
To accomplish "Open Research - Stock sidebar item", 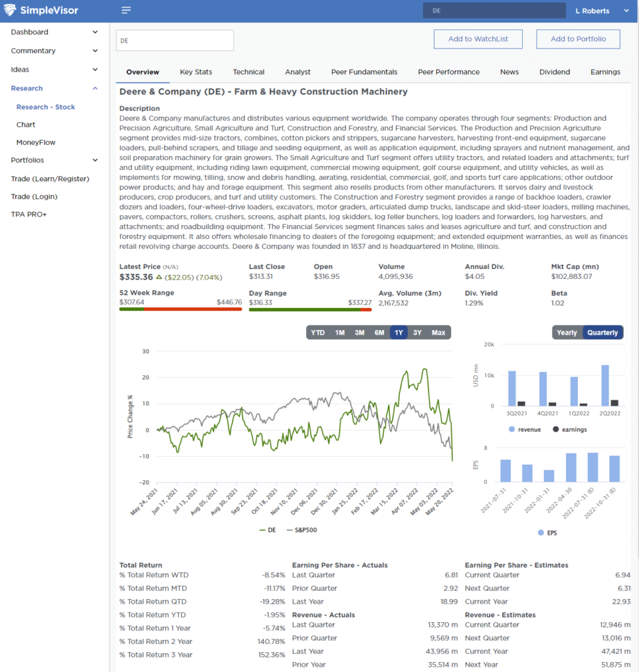I will pos(45,107).
